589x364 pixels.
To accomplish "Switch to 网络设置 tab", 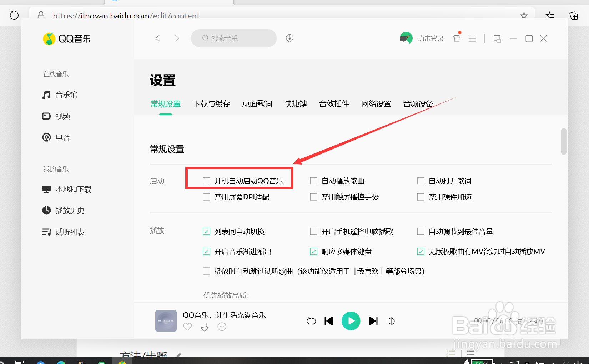I will [x=376, y=104].
